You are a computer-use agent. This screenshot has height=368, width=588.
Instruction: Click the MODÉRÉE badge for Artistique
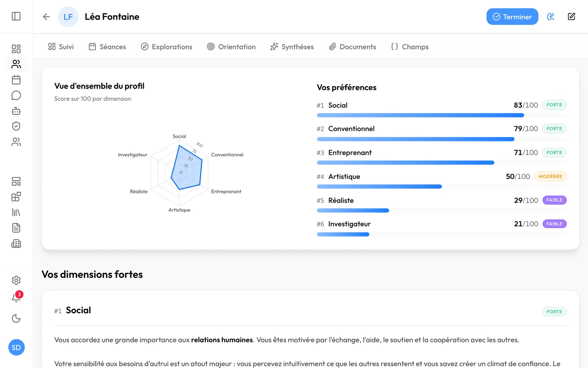click(x=550, y=176)
